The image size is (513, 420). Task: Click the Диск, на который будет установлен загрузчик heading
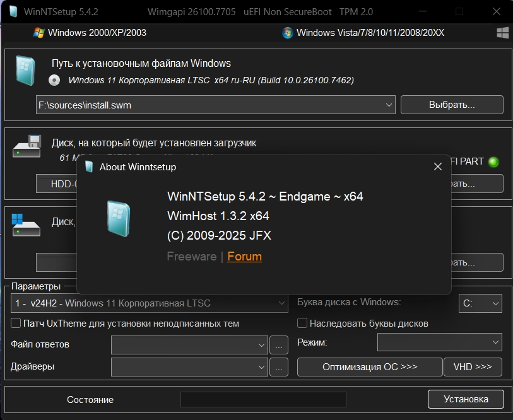tap(154, 143)
